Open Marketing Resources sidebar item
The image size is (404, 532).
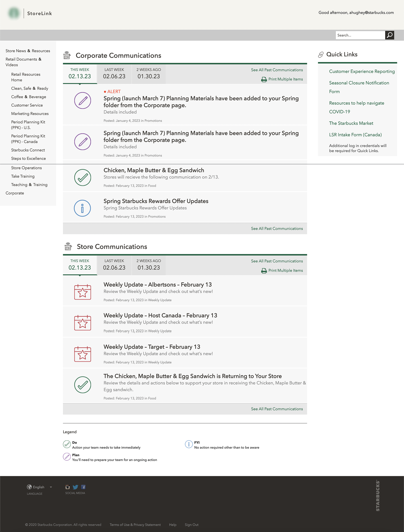pyautogui.click(x=30, y=114)
